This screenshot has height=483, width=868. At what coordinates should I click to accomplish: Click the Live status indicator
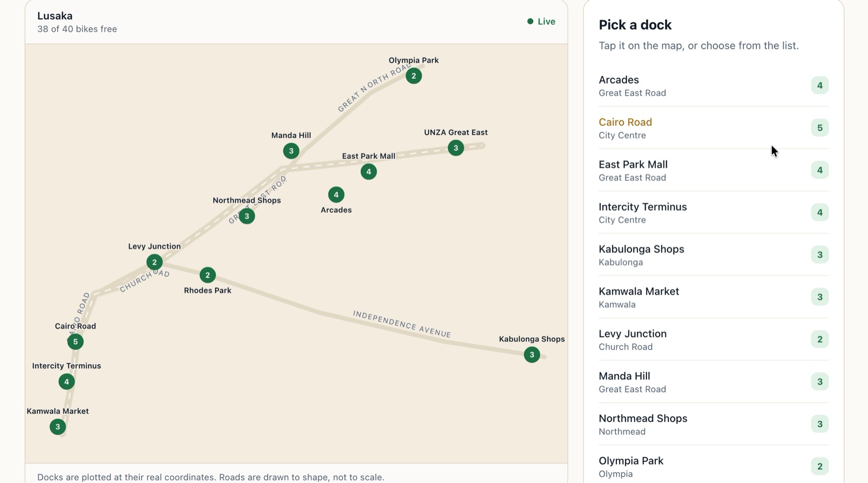[x=541, y=22]
